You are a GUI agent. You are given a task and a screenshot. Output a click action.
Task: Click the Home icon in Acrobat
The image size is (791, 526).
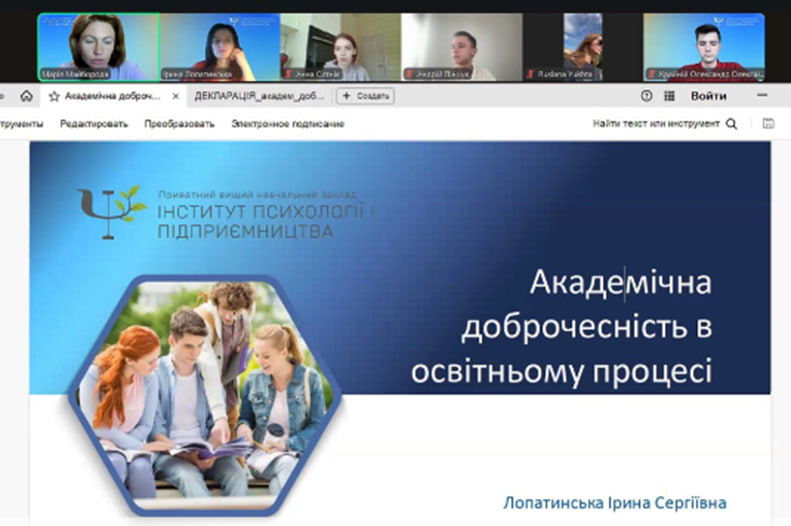[x=27, y=96]
